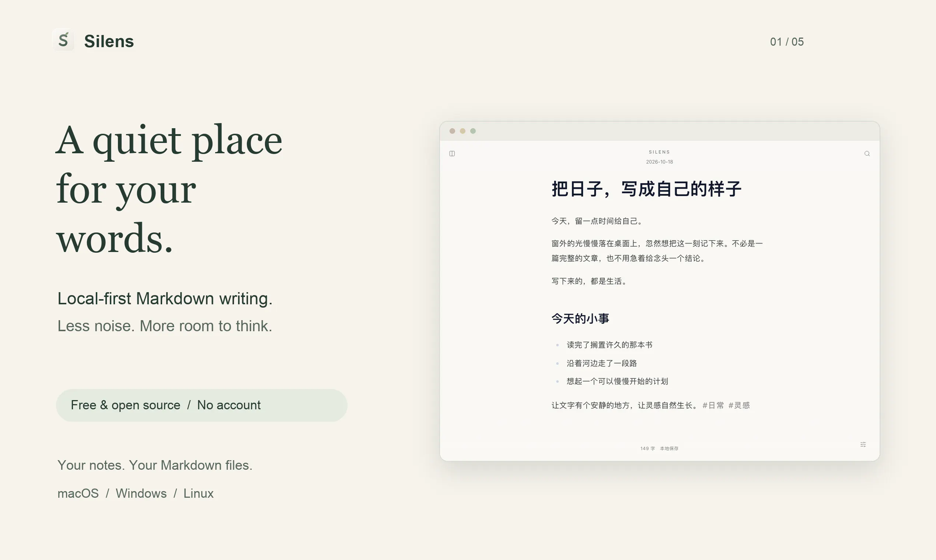Click the 01 / 05 slide counter
This screenshot has width=936, height=560.
[x=787, y=42]
